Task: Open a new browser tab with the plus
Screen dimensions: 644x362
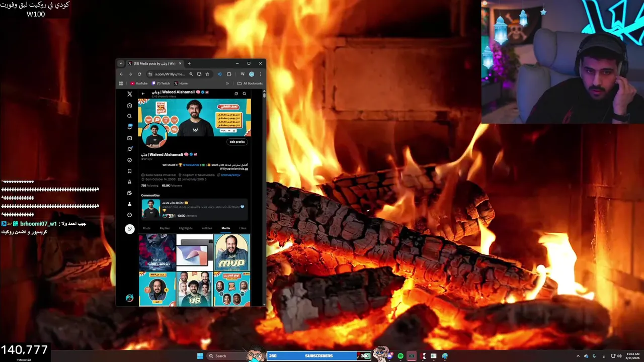Action: pos(189,63)
